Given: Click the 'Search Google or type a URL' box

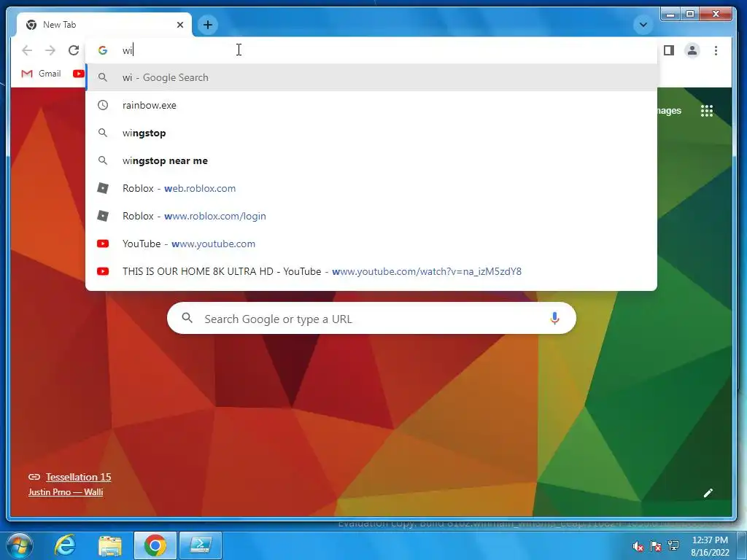Looking at the screenshot, I should click(x=371, y=318).
